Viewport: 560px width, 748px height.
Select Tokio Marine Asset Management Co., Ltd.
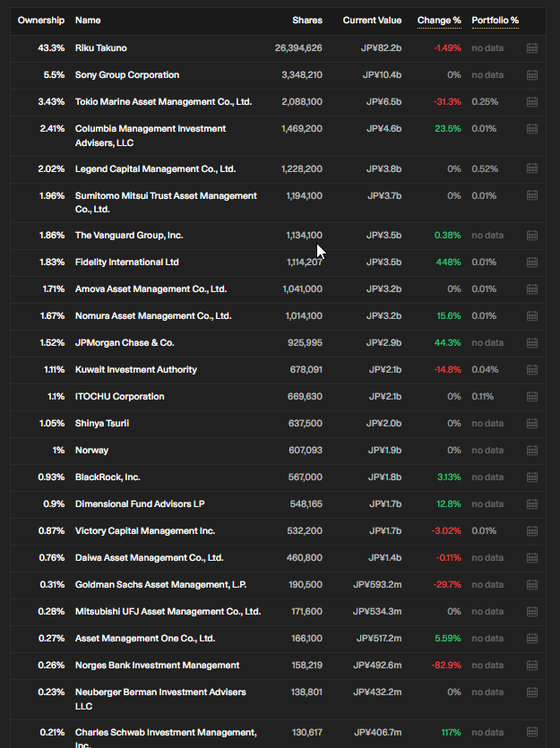(x=164, y=101)
